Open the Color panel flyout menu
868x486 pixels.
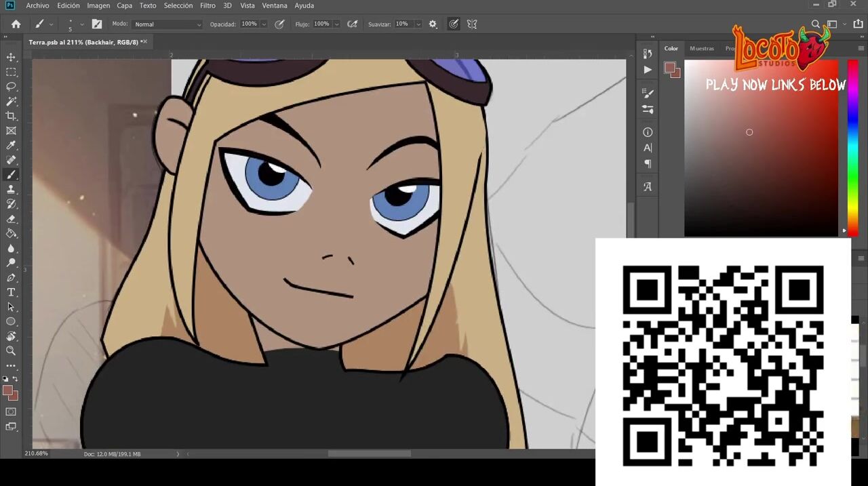[862, 48]
